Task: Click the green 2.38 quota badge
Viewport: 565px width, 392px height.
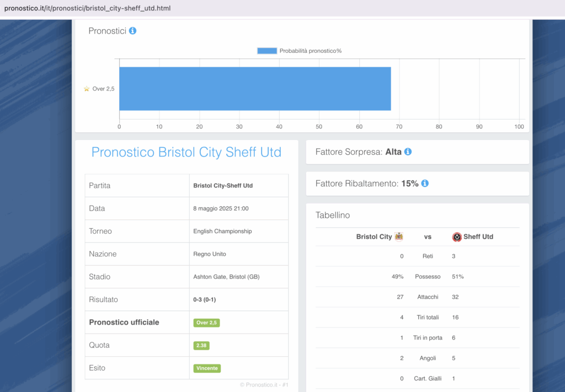Action: (x=201, y=346)
